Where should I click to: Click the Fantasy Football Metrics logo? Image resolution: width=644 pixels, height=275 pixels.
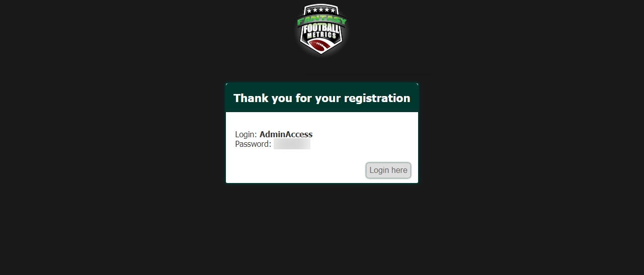(322, 29)
